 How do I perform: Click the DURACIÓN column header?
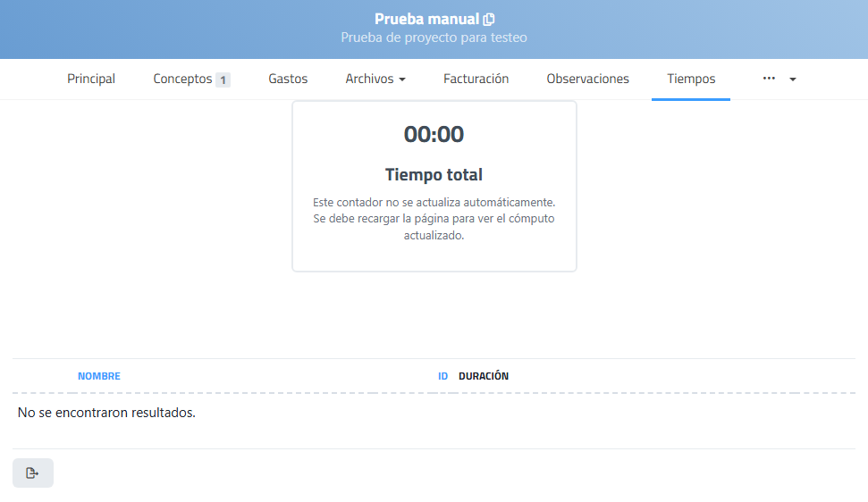[x=484, y=376]
